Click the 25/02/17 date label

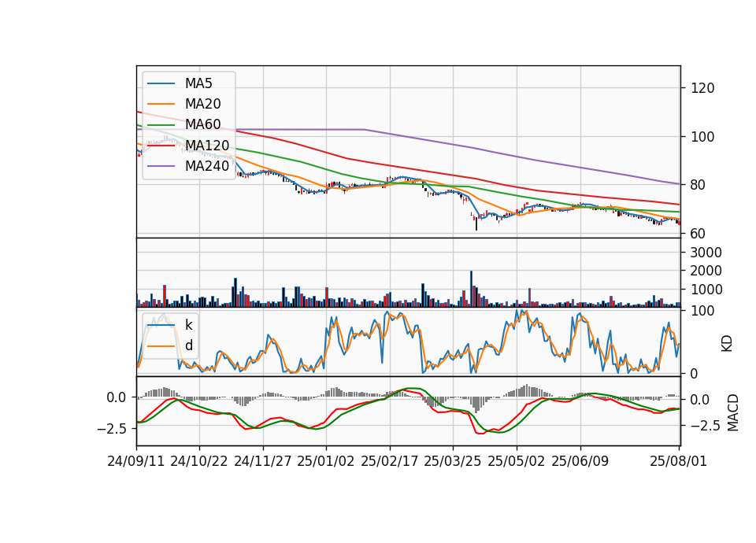[x=390, y=461]
